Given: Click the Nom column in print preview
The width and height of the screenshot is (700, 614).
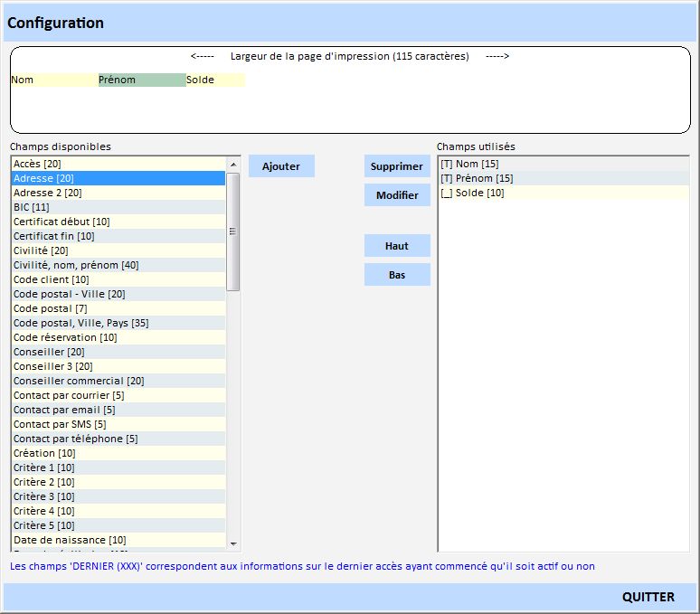Looking at the screenshot, I should point(54,80).
